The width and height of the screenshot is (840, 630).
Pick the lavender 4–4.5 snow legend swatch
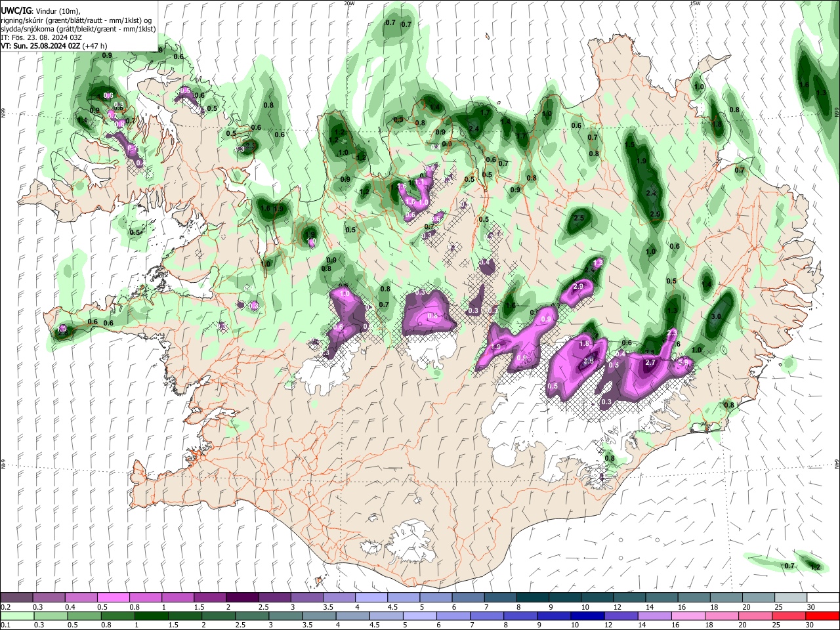tap(370, 597)
